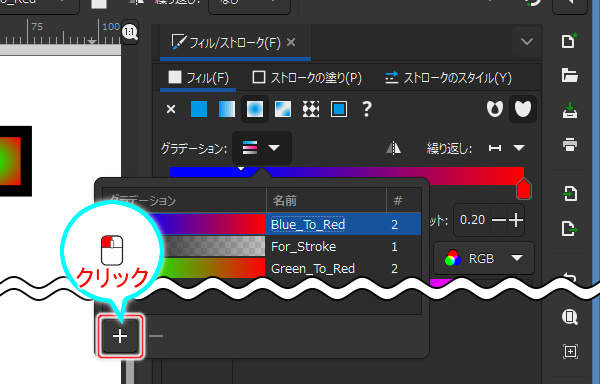Click the open file folder icon
Screen dimensions: 600x384
(x=569, y=75)
